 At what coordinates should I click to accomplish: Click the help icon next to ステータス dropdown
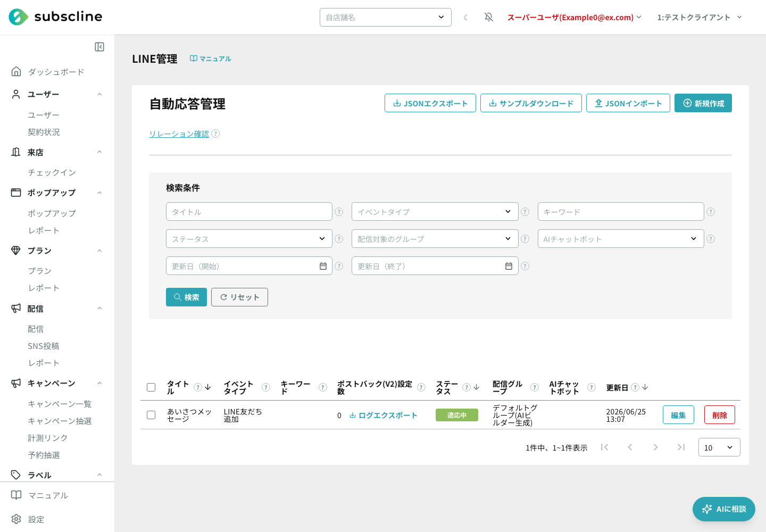click(x=339, y=239)
